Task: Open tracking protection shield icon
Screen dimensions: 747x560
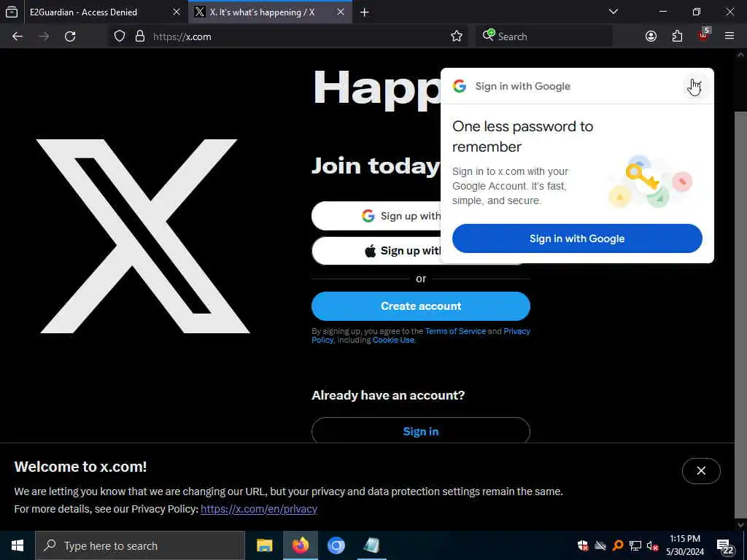Action: click(x=120, y=36)
